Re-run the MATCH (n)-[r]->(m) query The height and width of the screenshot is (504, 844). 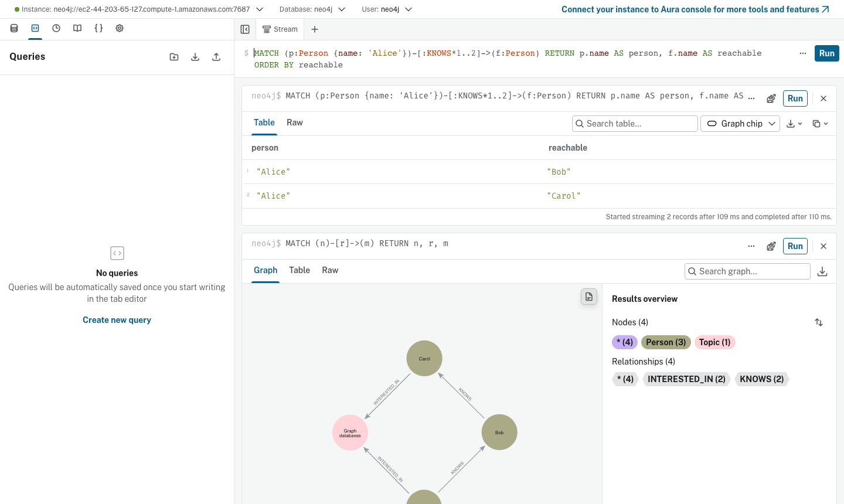pos(795,246)
